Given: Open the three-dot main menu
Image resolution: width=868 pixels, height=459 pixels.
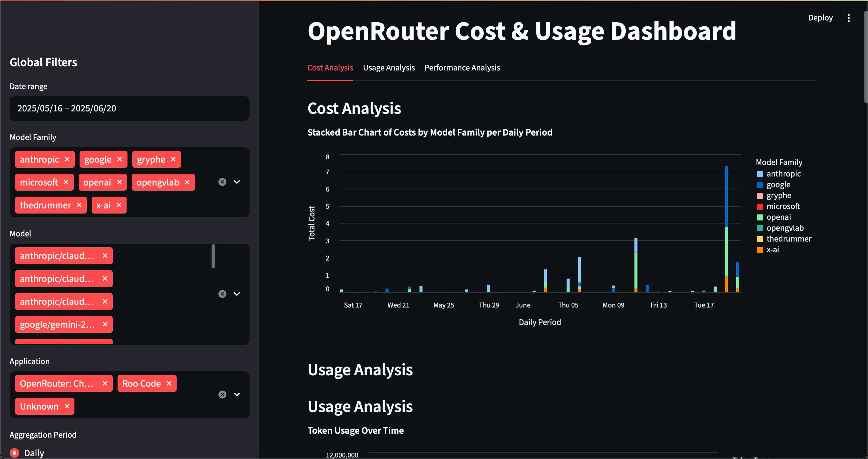Looking at the screenshot, I should click(848, 18).
